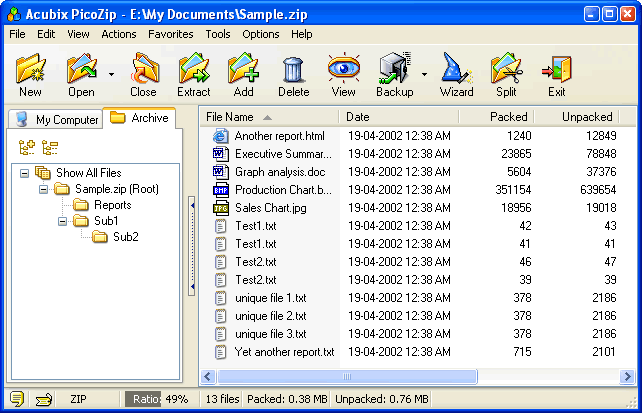Open the dropdown arrow beside Open
Image resolution: width=642 pixels, height=413 pixels.
tap(111, 74)
